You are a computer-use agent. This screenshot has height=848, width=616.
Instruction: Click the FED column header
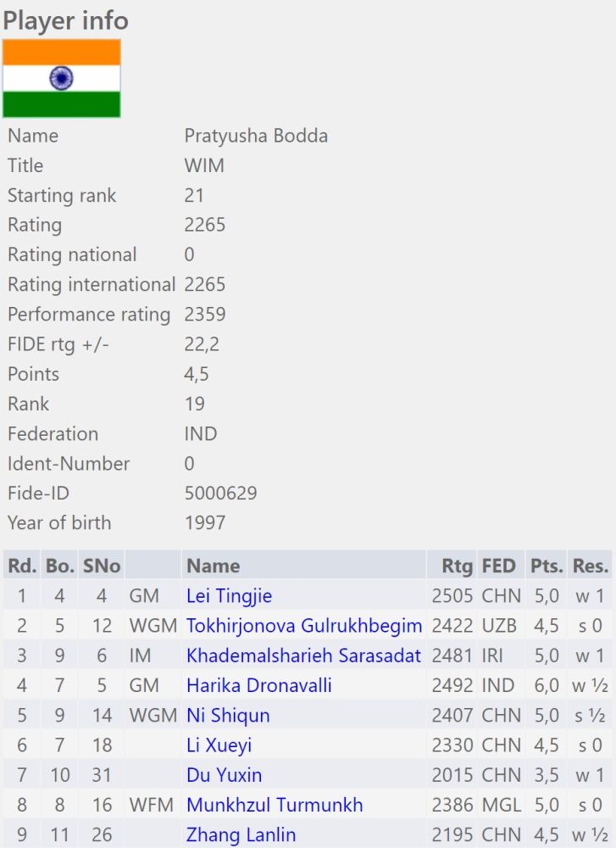(x=501, y=566)
